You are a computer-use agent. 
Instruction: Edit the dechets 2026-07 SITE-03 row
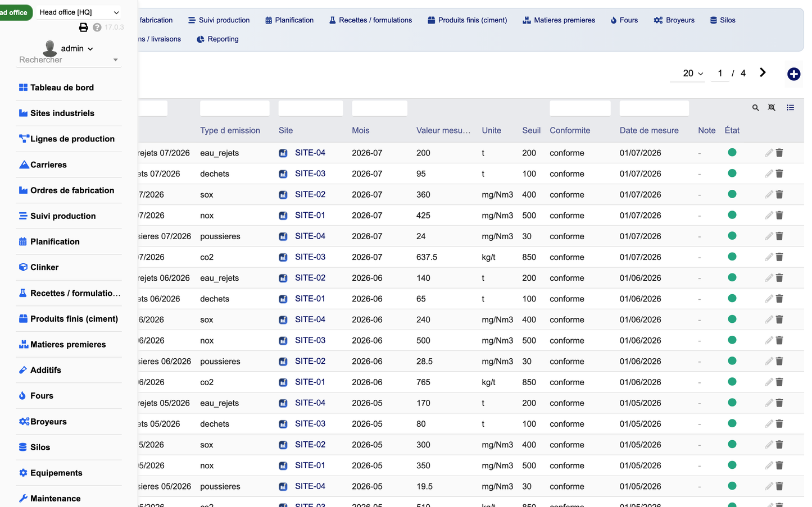[x=769, y=173]
